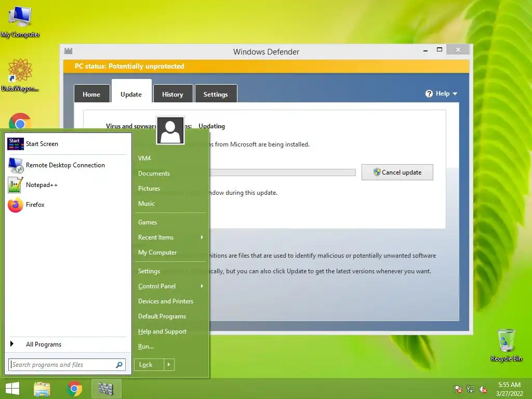Open My Computer desktop icon
532x399 pixels.
coord(20,21)
